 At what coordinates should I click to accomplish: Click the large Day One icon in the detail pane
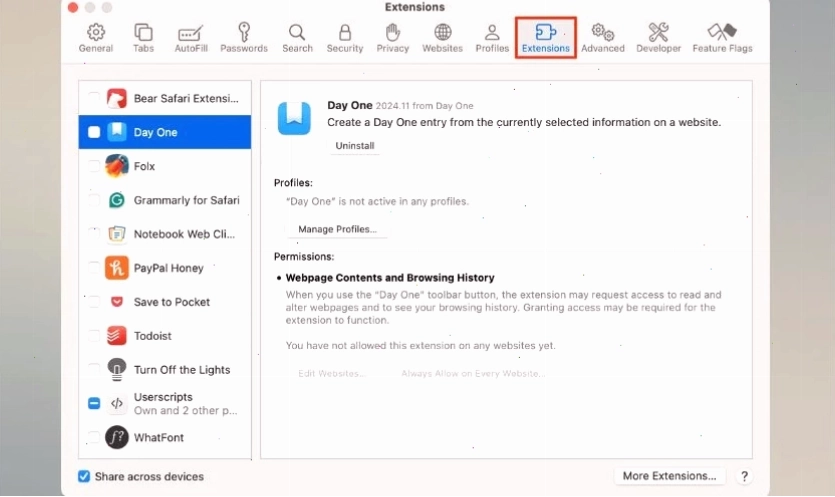(294, 118)
